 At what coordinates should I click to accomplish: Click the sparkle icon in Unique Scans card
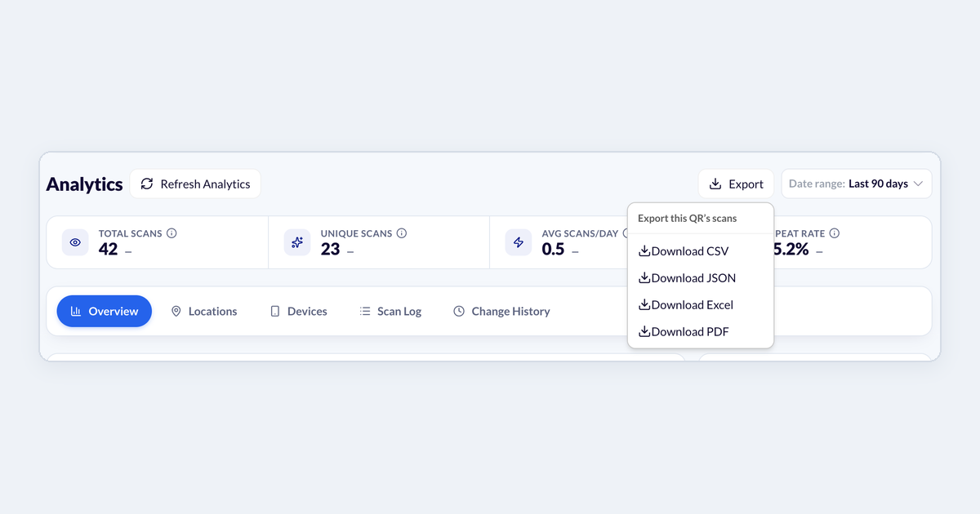point(297,242)
